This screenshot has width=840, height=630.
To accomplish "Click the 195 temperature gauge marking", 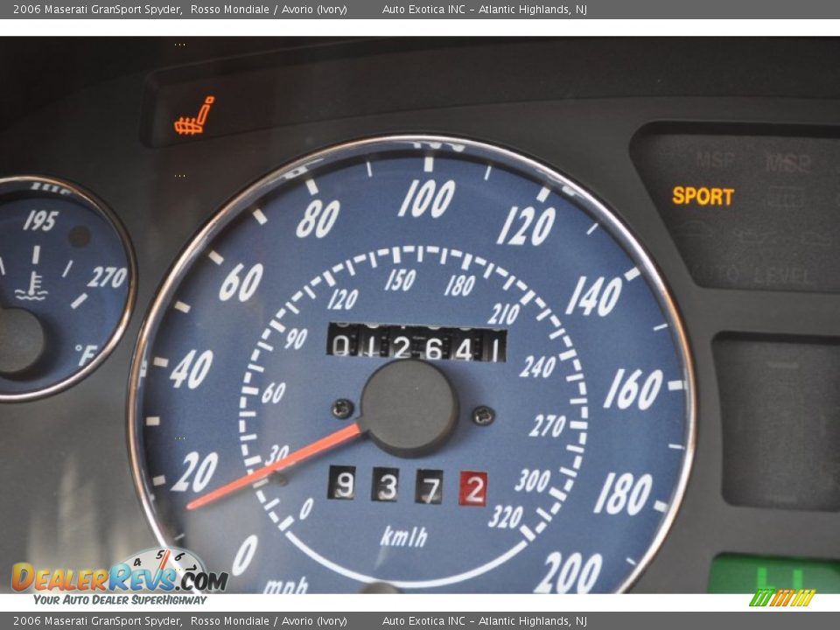I will 41,220.
